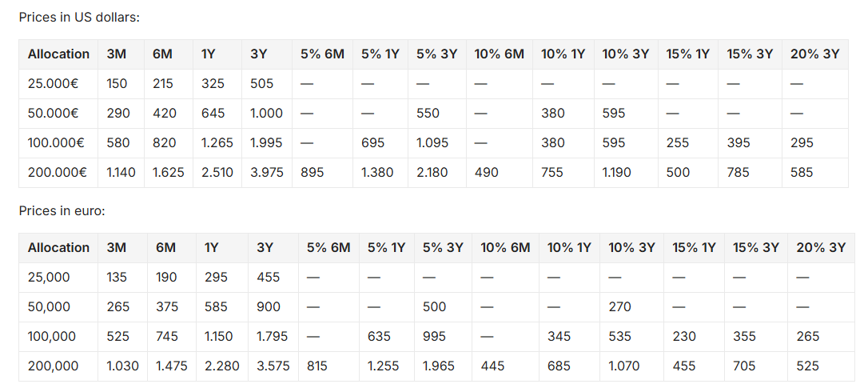Image resolution: width=868 pixels, height=392 pixels.
Task: Click the "Prices in euro:" heading text
Action: (62, 210)
